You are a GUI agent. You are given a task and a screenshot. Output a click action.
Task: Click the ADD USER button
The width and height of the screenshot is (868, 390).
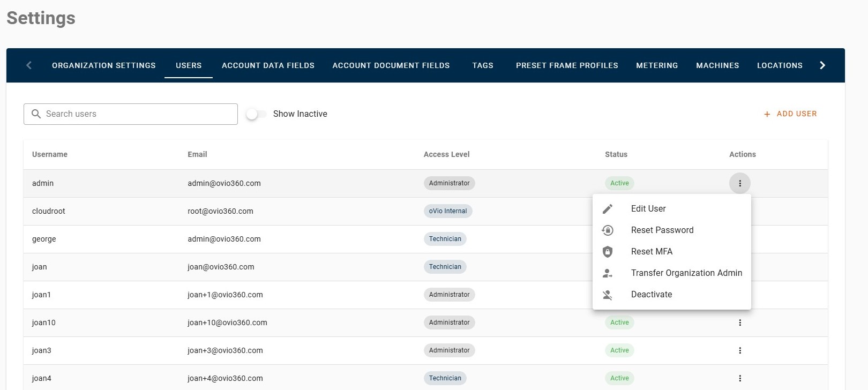790,114
